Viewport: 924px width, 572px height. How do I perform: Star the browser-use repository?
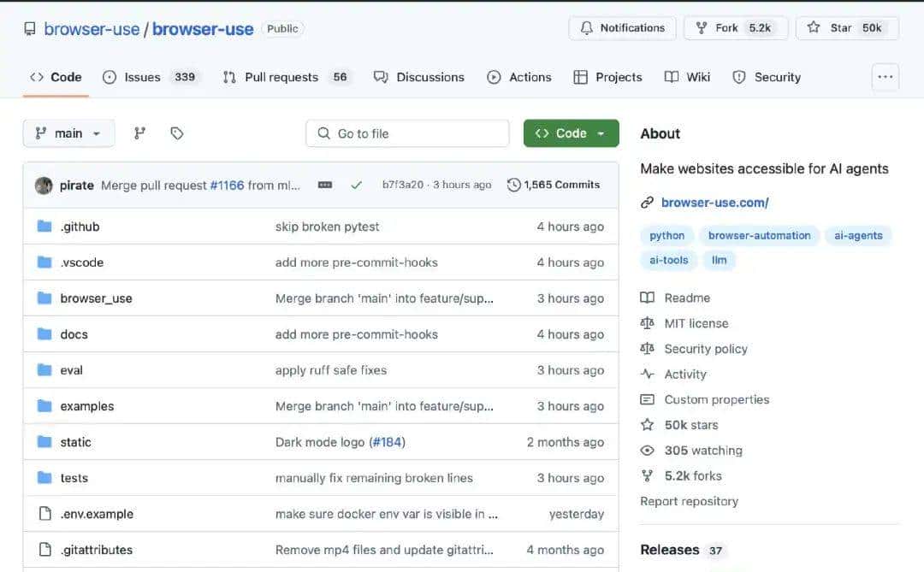tap(846, 28)
